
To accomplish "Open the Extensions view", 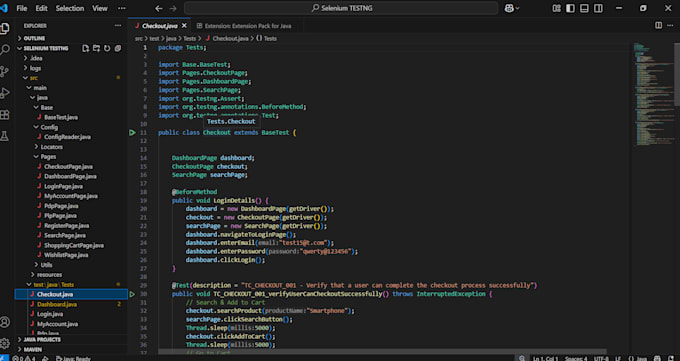I will 5,115.
